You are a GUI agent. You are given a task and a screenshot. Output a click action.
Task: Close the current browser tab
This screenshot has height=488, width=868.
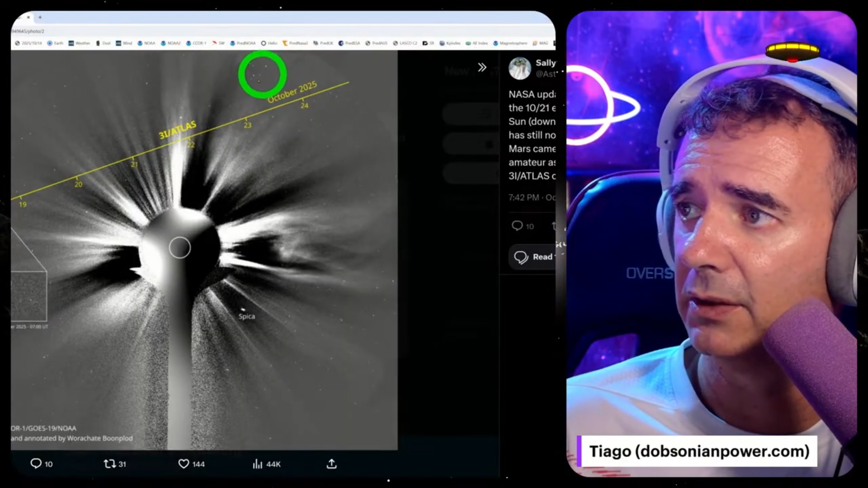28,17
